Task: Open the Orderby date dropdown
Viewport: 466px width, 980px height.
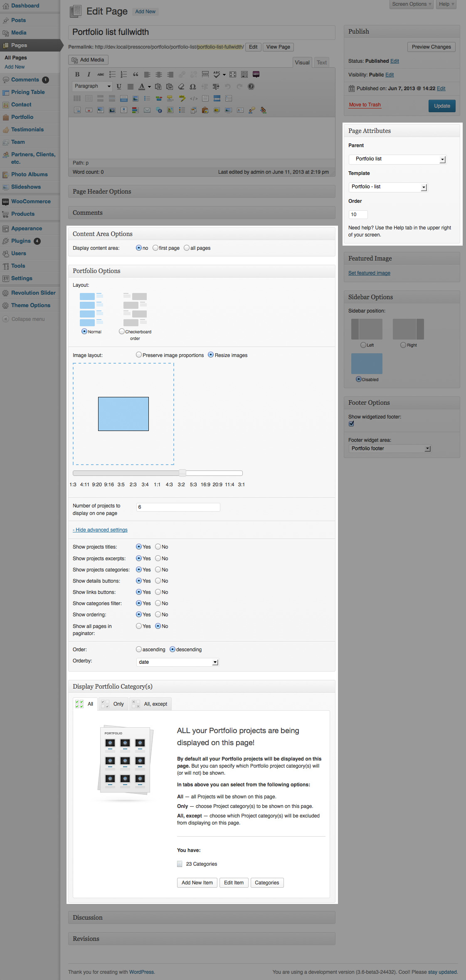Action: tap(178, 662)
